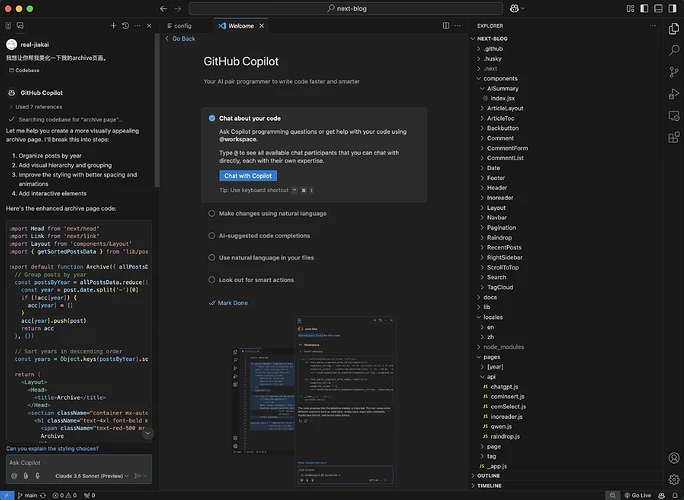This screenshot has width=684, height=500.
Task: Go back with title bar left arrow
Action: [x=163, y=8]
